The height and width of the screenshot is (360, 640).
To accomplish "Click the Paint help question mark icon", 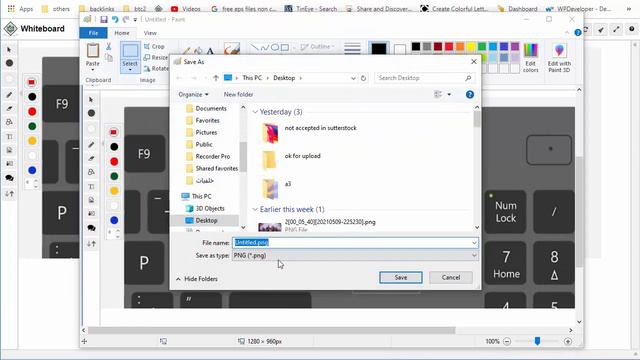I will click(x=578, y=33).
